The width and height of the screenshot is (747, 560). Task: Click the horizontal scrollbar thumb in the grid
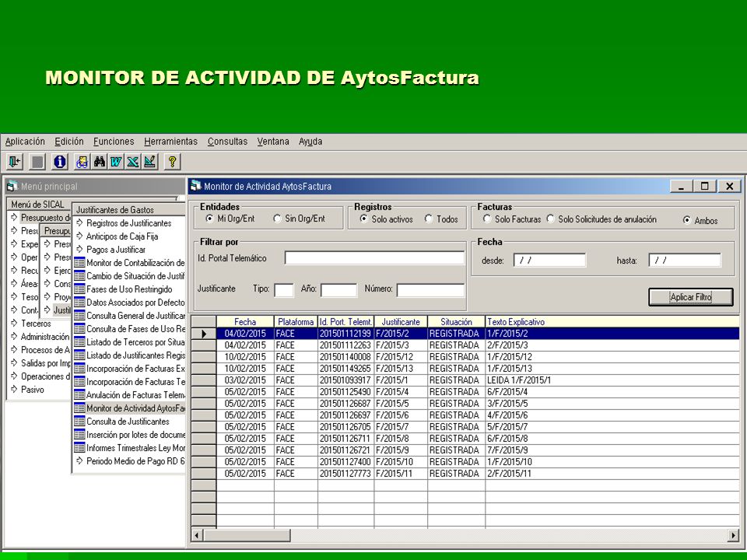(247, 535)
